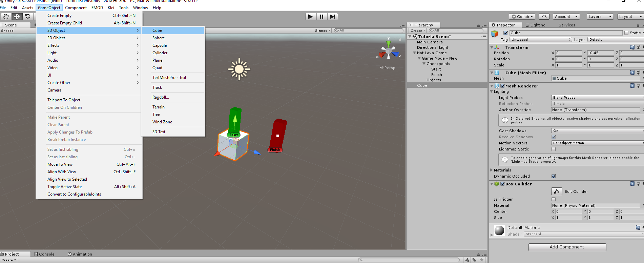Toggle the Dynamic Occluded checkbox

(x=554, y=176)
